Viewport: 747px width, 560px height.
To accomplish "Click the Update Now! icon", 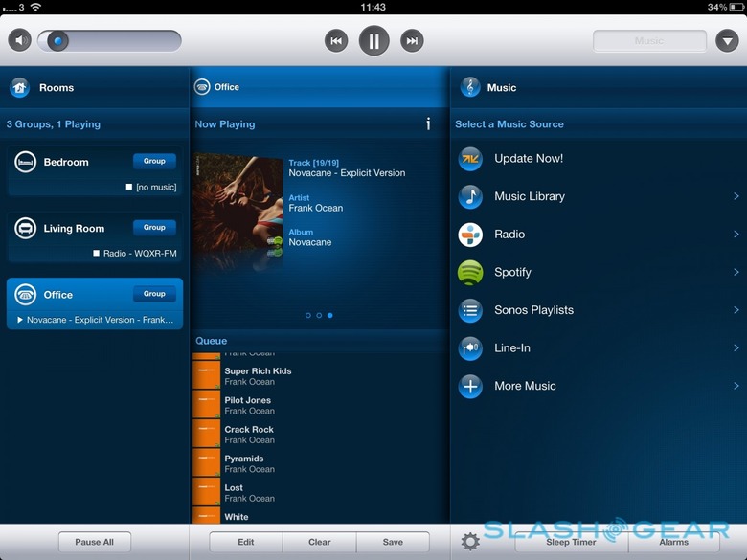I will (x=470, y=159).
